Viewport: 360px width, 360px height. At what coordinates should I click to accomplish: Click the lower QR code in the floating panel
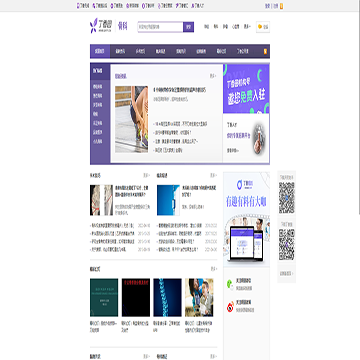[287, 244]
